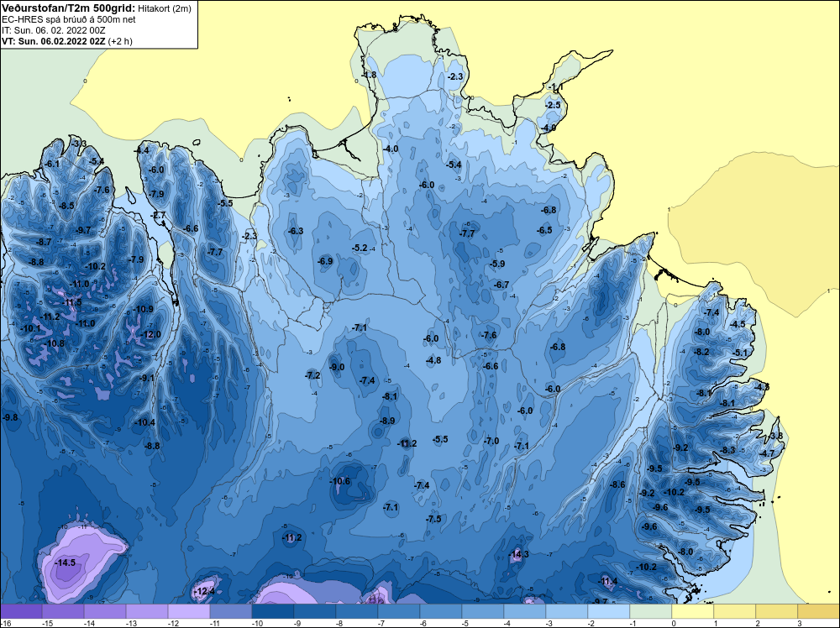Select the -14.3 temperature reading
The height and width of the screenshot is (628, 840).
tap(519, 554)
